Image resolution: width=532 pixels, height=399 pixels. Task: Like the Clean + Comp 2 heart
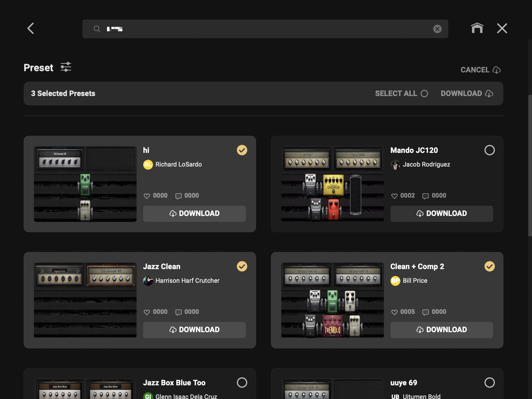394,312
